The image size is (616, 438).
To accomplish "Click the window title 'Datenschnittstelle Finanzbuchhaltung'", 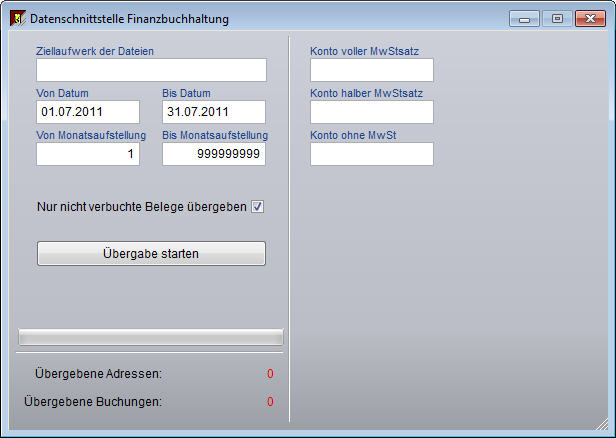I will pyautogui.click(x=129, y=19).
